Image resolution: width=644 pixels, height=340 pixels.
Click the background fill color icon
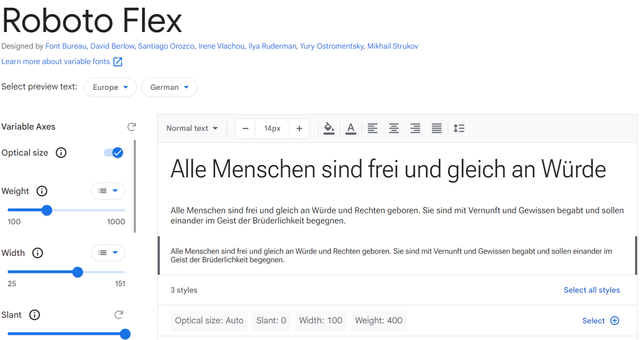pyautogui.click(x=329, y=128)
